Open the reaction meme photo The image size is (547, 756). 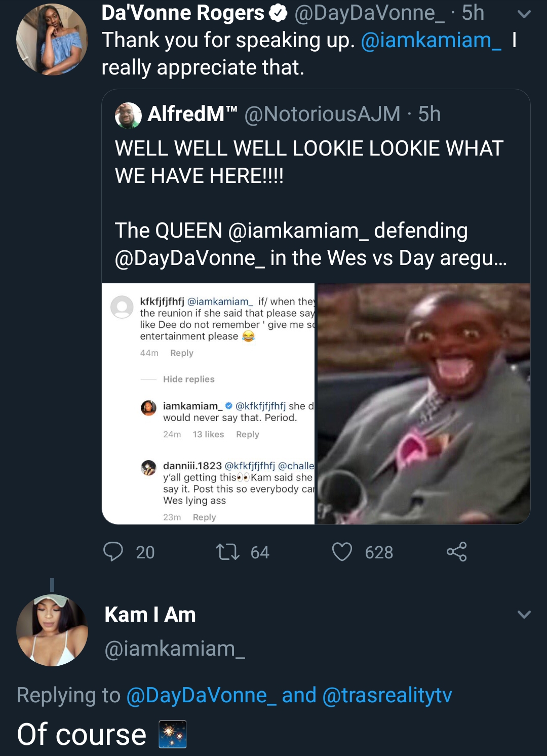424,403
